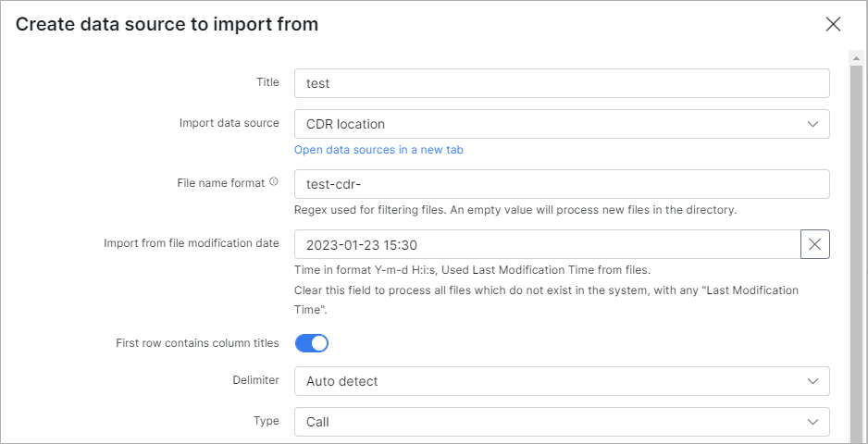This screenshot has width=868, height=444.
Task: Click the Delimiter field chevron arrow
Action: (812, 381)
